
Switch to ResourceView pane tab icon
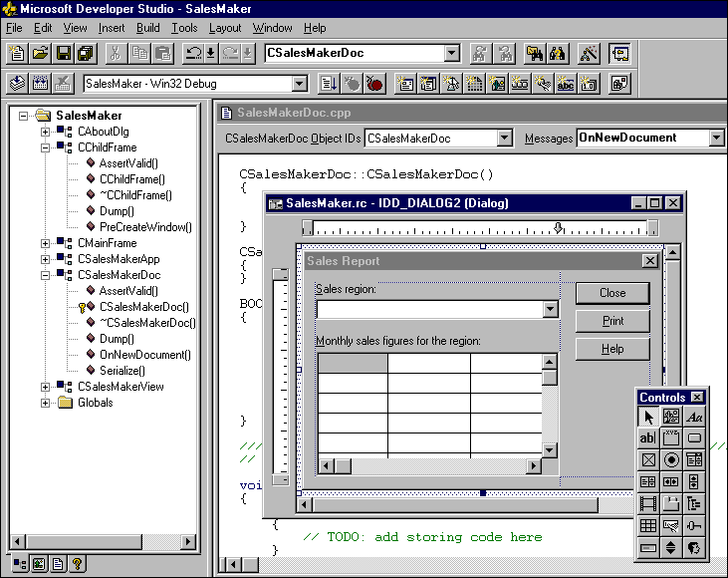pos(39,564)
